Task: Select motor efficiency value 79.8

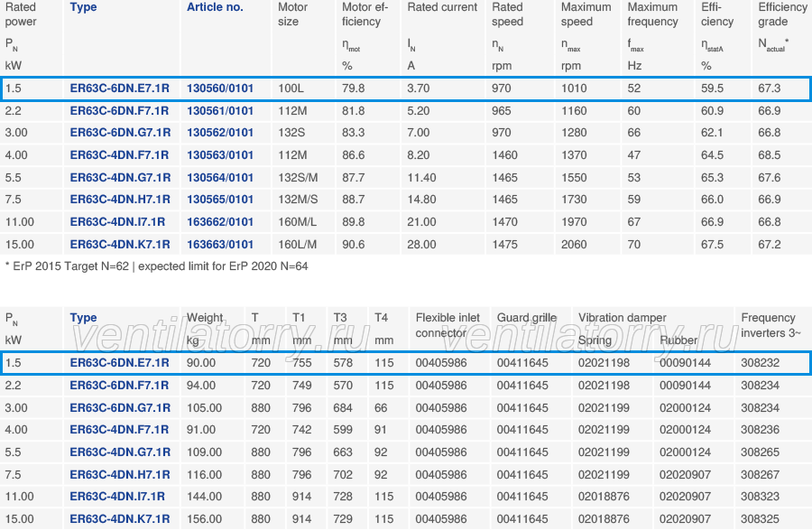Action: [x=353, y=88]
